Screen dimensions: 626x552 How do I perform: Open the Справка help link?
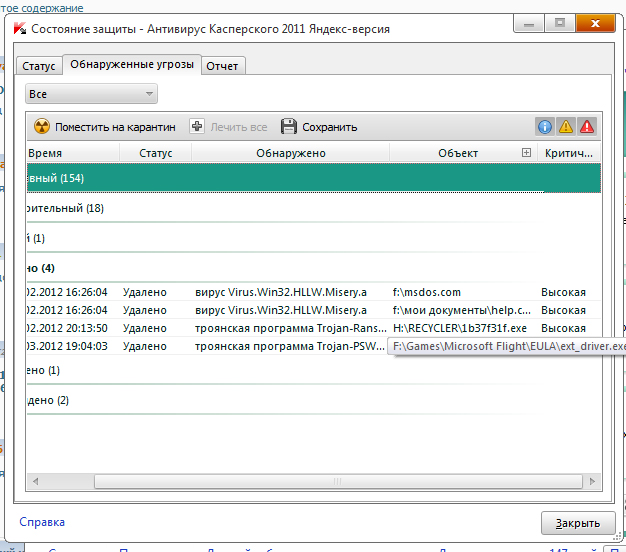point(42,522)
